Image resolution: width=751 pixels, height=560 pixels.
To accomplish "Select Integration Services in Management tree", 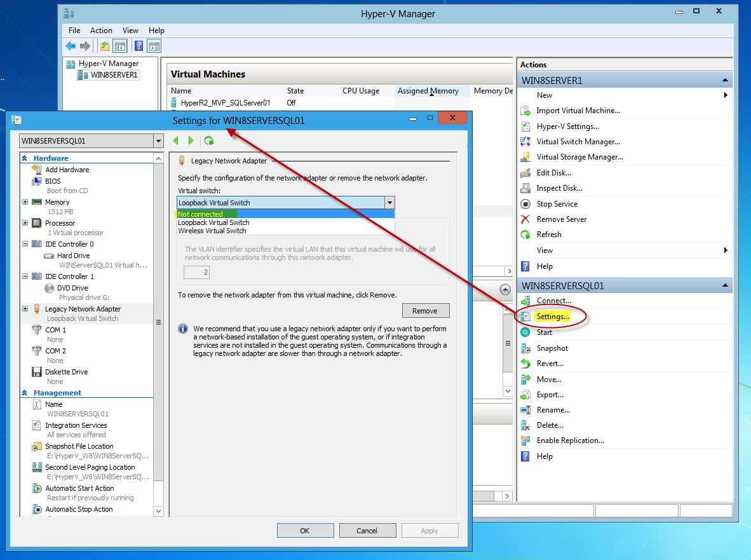I will pyautogui.click(x=76, y=425).
